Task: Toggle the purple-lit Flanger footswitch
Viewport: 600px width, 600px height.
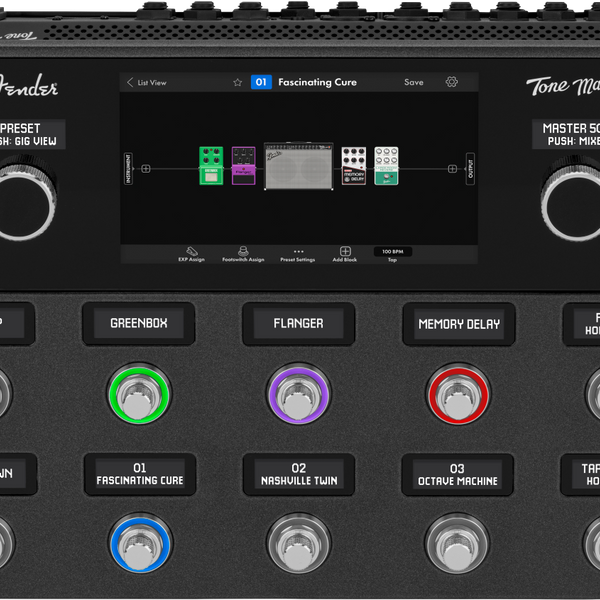Action: (298, 394)
